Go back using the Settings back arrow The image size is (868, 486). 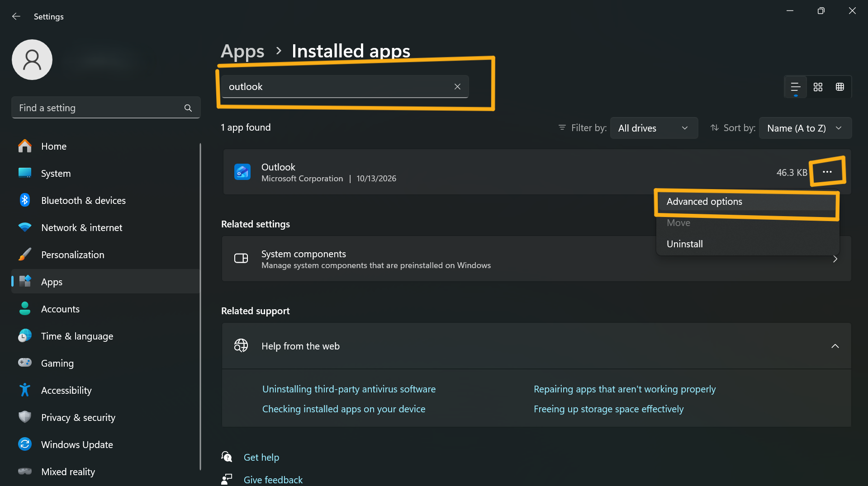(16, 16)
